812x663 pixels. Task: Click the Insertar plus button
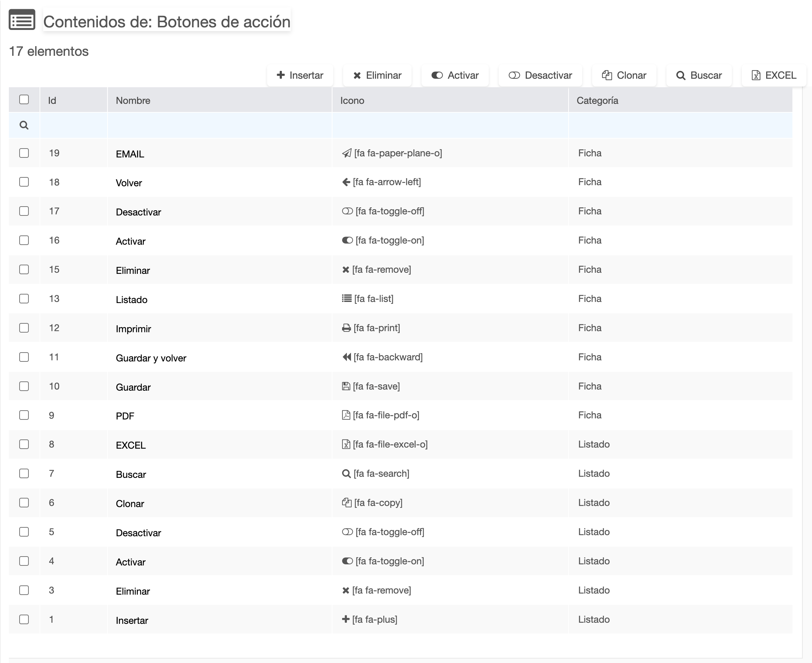coord(300,75)
